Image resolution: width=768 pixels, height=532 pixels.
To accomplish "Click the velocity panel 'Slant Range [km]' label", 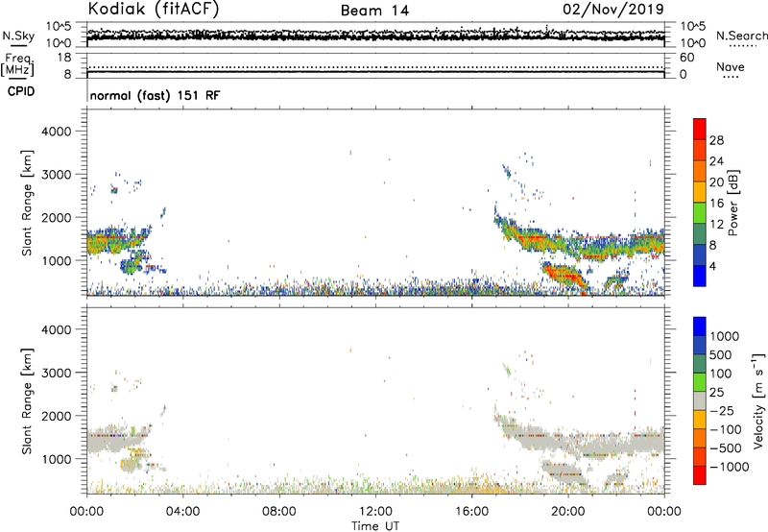I will coord(27,401).
